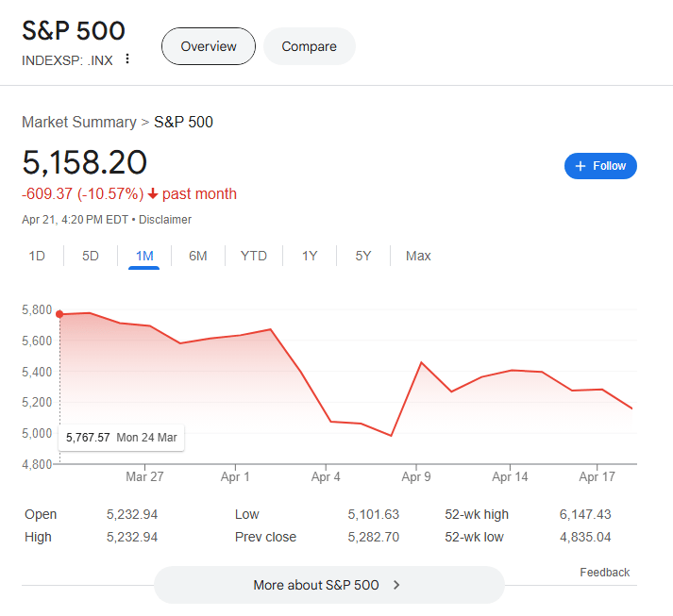The width and height of the screenshot is (673, 616).
Task: Select the Overview tab
Action: [x=209, y=46]
